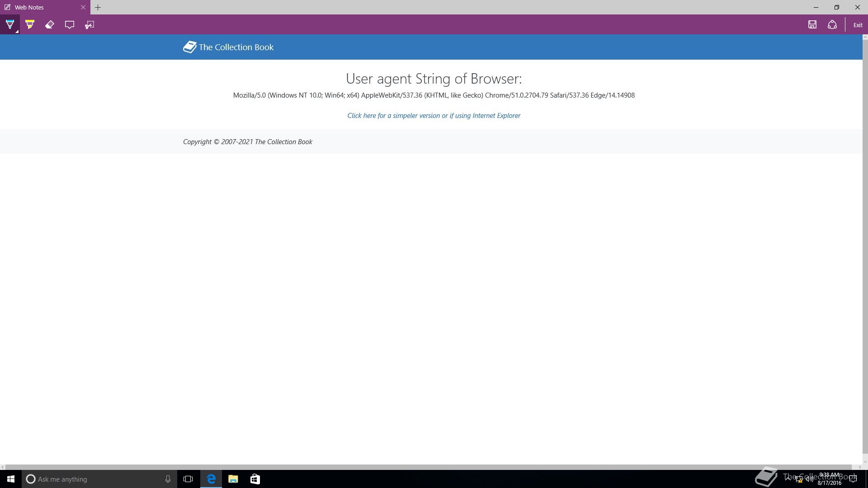Viewport: 868px width, 488px height.
Task: Open the Windows Store from taskbar
Action: 255,479
